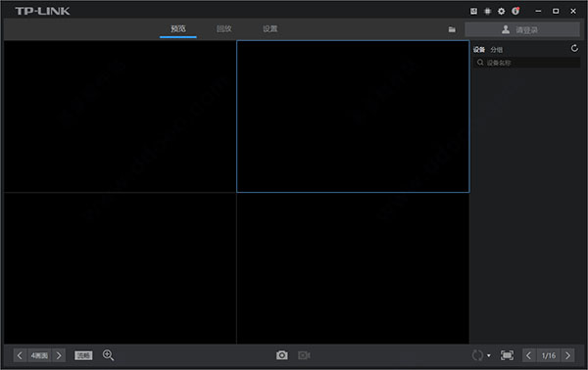Open the picture-in-window icon in title bar
The width and height of the screenshot is (588, 370).
tap(473, 11)
